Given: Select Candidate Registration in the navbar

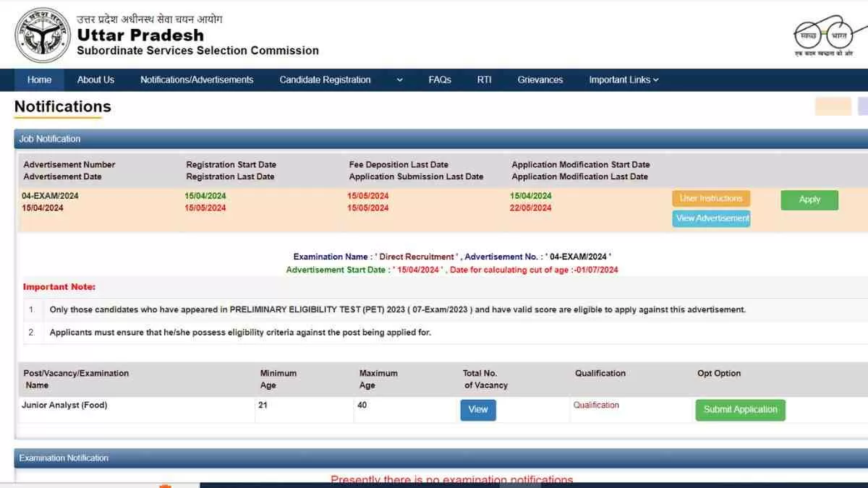Looking at the screenshot, I should [x=325, y=80].
